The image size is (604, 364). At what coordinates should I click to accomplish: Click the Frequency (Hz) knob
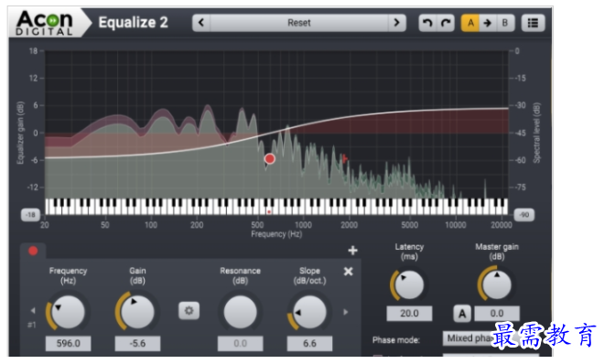69,312
